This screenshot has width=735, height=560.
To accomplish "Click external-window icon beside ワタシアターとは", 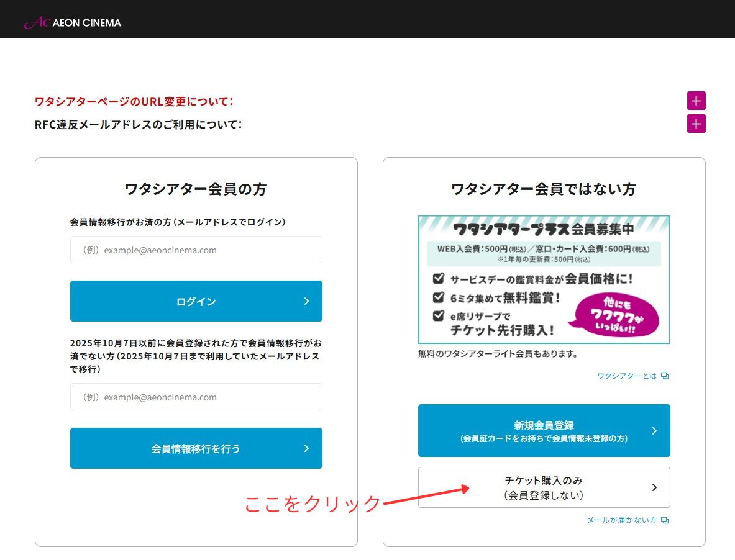I will click(x=665, y=376).
